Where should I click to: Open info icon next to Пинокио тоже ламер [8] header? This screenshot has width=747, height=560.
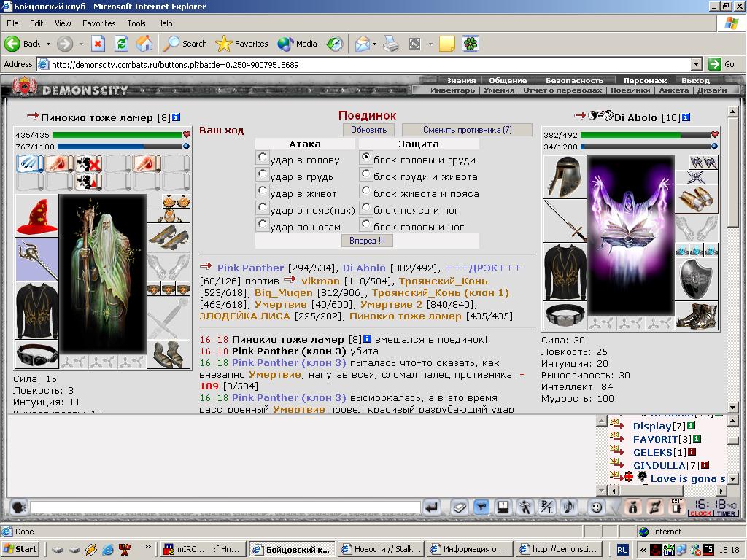[176, 117]
